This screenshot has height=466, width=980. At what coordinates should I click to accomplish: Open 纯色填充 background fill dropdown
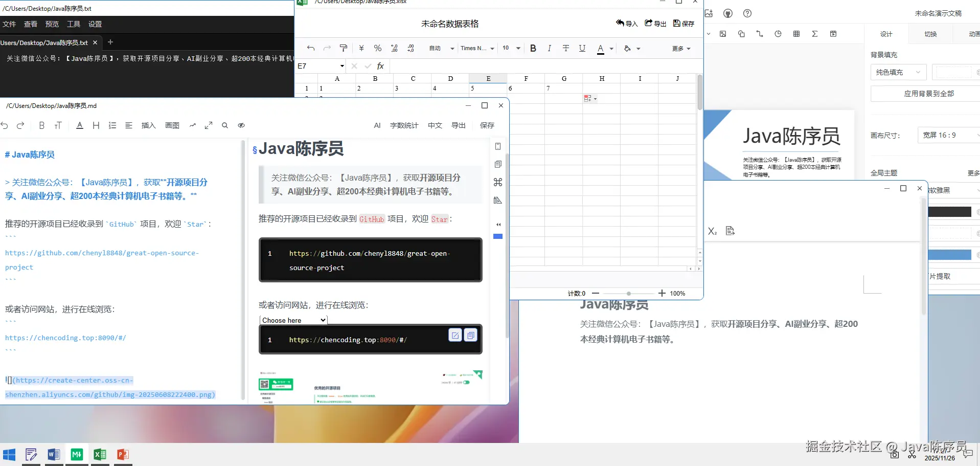pos(898,72)
